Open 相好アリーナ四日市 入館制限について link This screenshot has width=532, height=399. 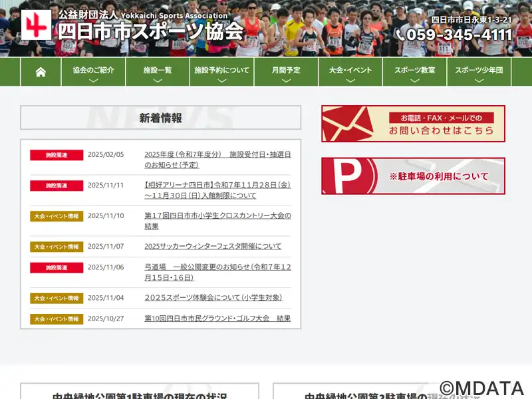[217, 190]
